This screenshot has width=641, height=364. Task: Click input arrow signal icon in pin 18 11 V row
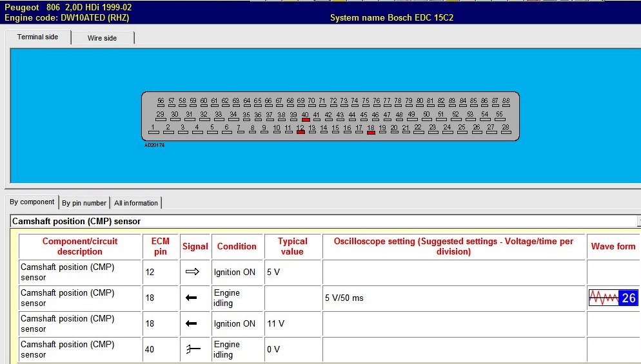192,323
